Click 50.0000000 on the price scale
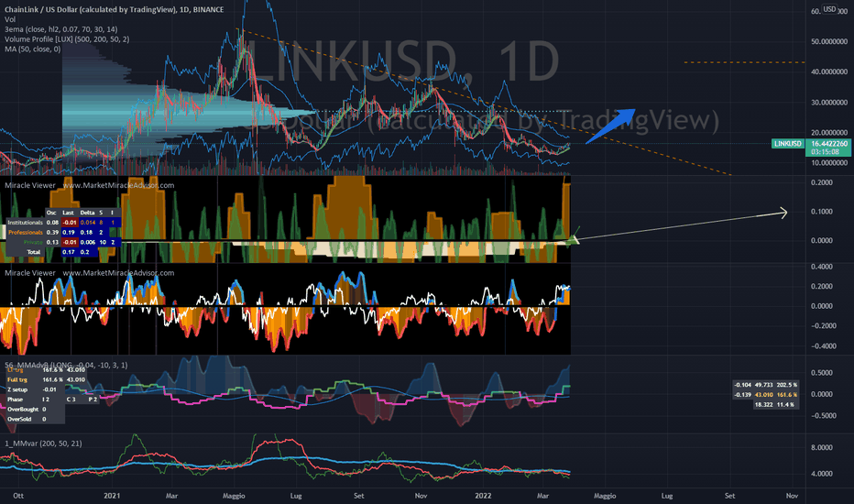This screenshot has height=504, width=854. click(x=829, y=41)
